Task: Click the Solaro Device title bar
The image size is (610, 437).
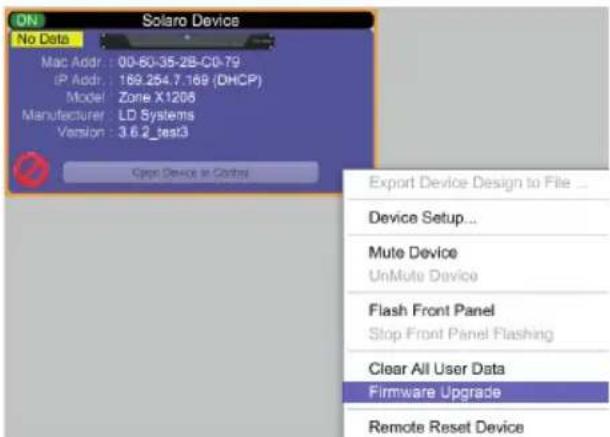Action: click(191, 21)
